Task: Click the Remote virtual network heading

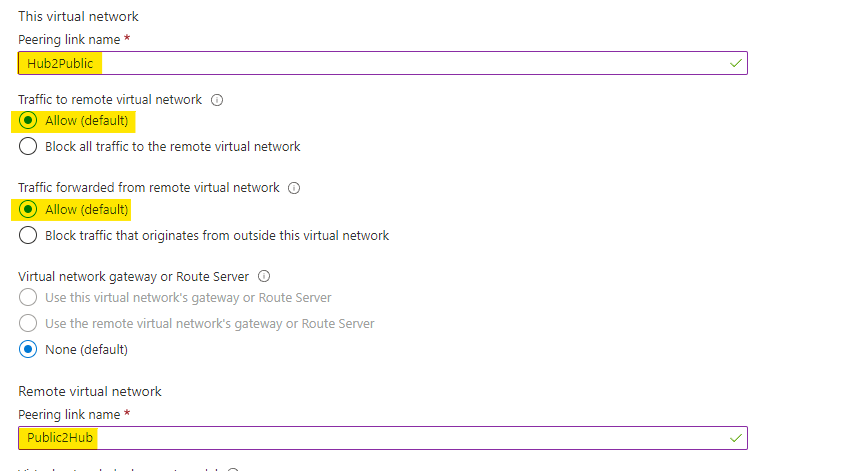Action: [90, 391]
